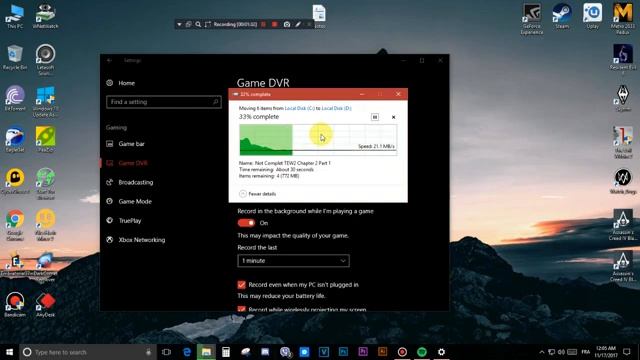Open Windows Start menu
This screenshot has height=360, width=640.
pos(9,352)
